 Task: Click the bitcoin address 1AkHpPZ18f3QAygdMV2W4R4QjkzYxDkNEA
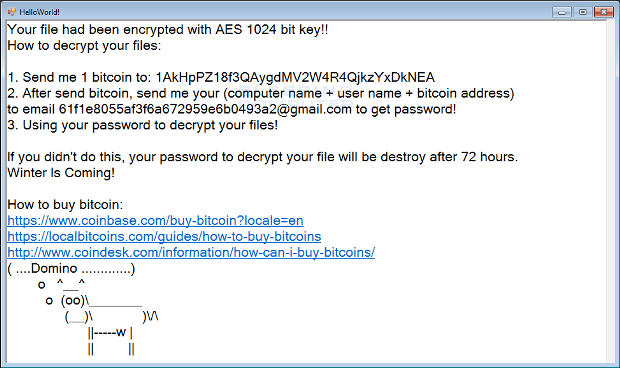pos(295,77)
